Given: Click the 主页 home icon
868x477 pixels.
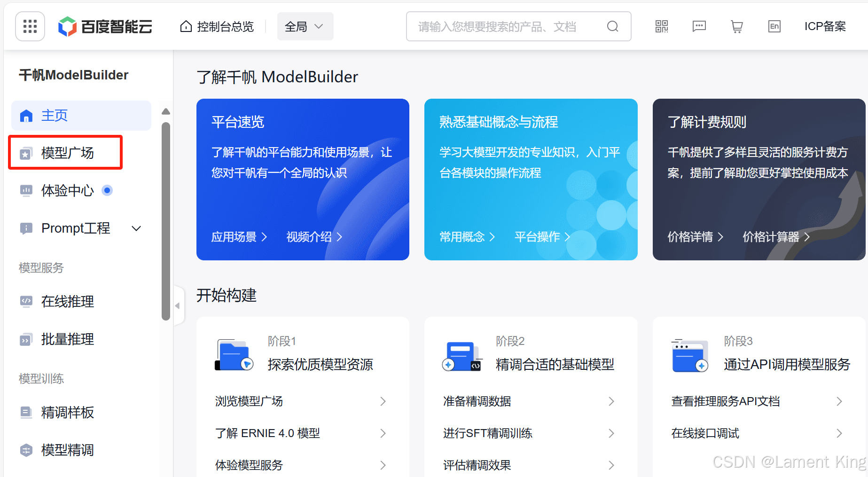Looking at the screenshot, I should coord(26,116).
